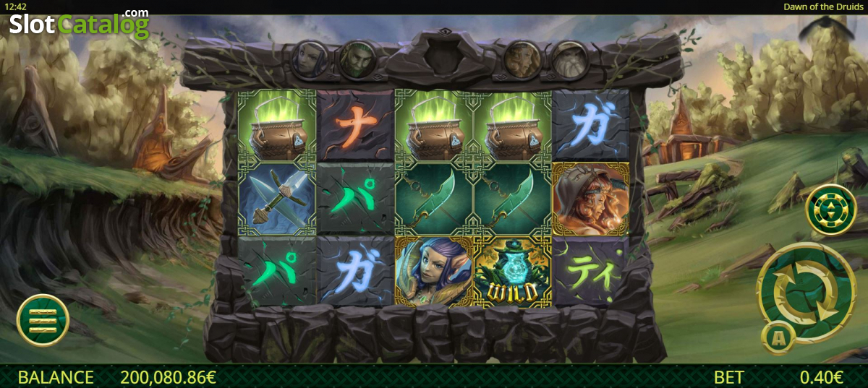Click the red-haired hooded woman symbol
The height and width of the screenshot is (388, 868).
pyautogui.click(x=591, y=199)
